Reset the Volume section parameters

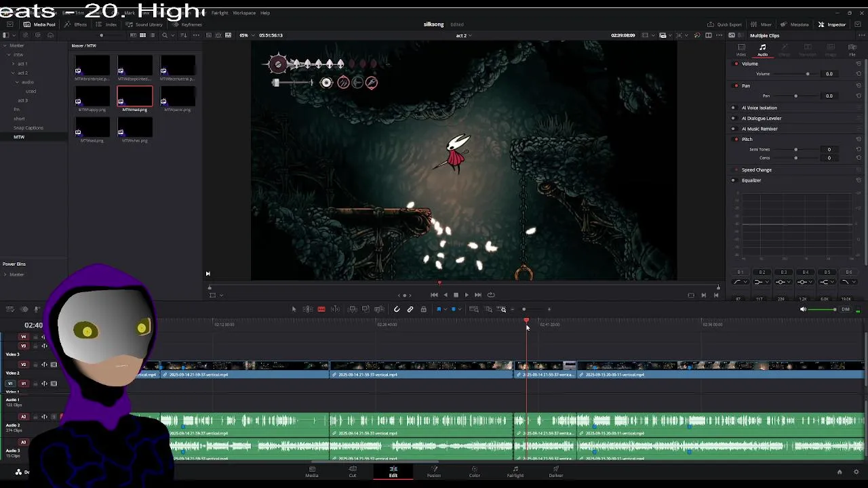point(859,64)
